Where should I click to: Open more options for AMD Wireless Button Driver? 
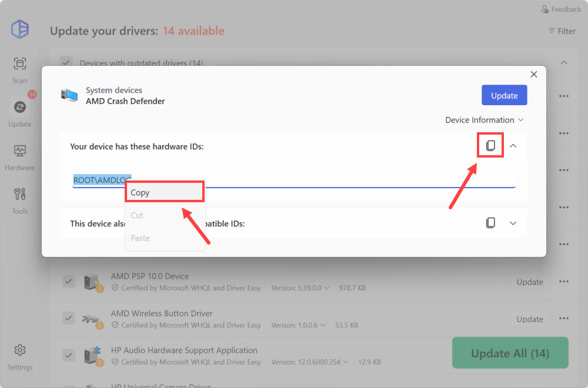tap(564, 319)
